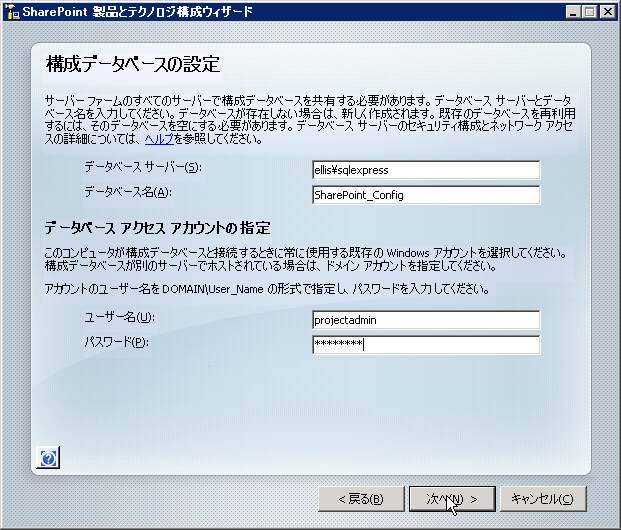The image size is (621, 530).
Task: Click the データベース名(A) label
Action: tap(128, 192)
